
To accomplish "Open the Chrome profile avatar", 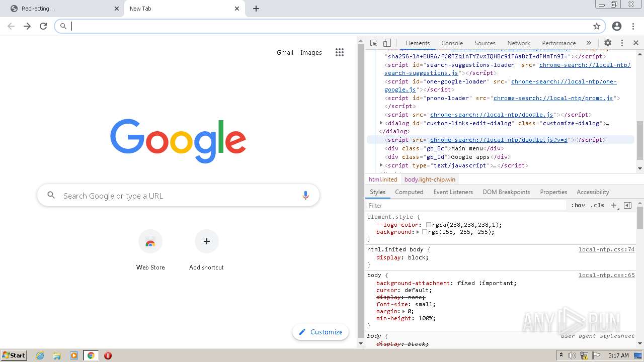I will 617,26.
